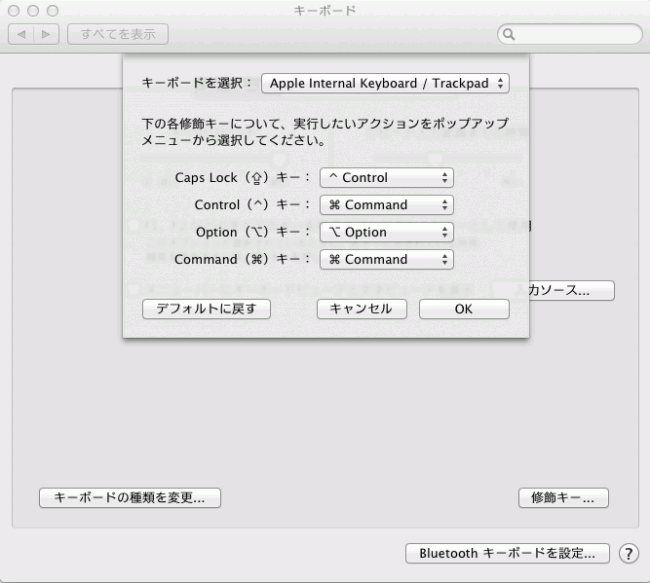Open Bluetooth キーボードを設定 button
The image size is (650, 583).
click(x=507, y=554)
